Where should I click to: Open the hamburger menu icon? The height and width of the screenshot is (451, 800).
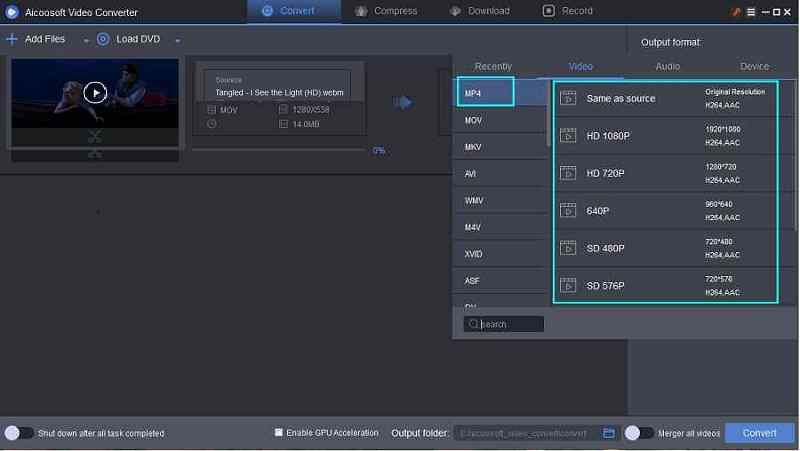[x=751, y=12]
